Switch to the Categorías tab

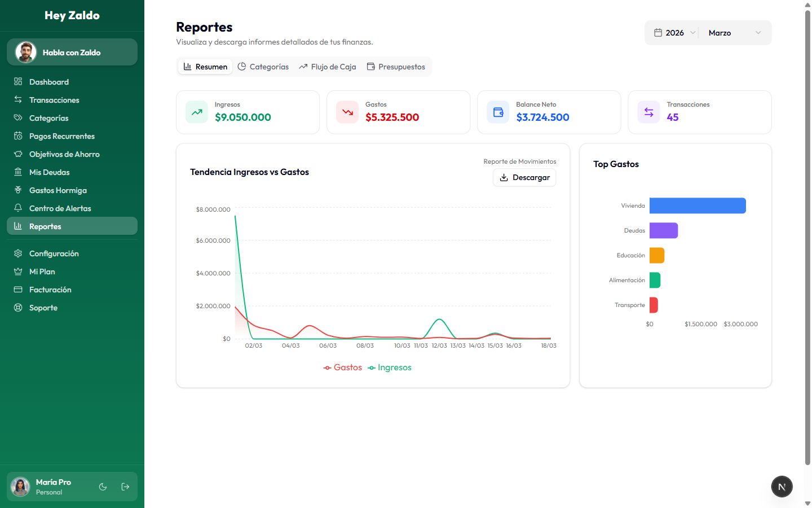263,67
